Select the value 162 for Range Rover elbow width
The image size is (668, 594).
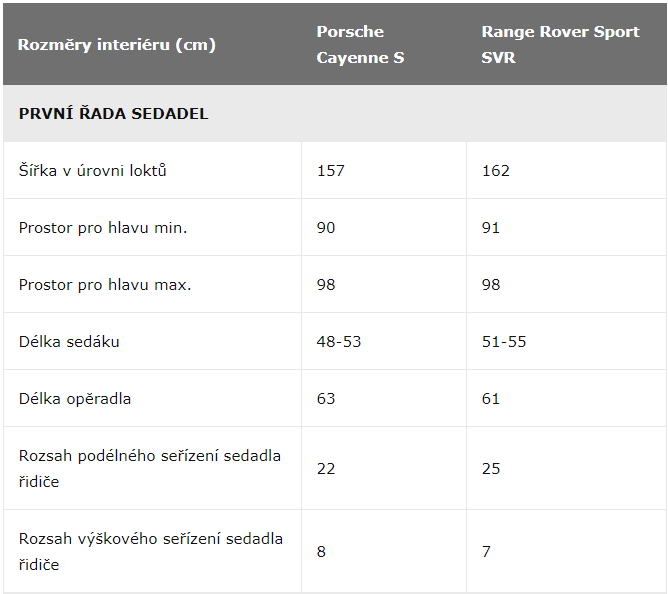[495, 170]
